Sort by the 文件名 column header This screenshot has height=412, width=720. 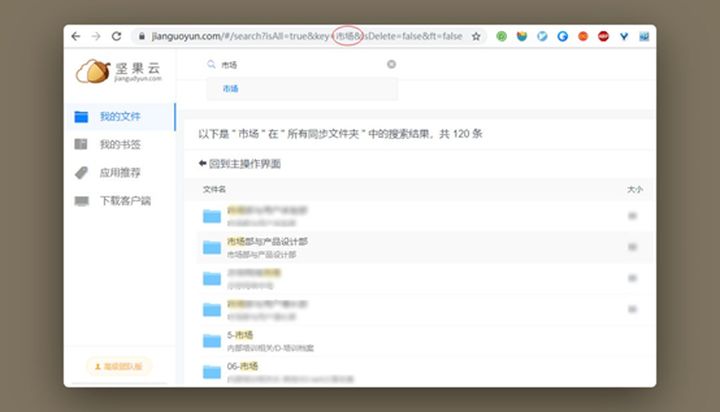(x=215, y=189)
